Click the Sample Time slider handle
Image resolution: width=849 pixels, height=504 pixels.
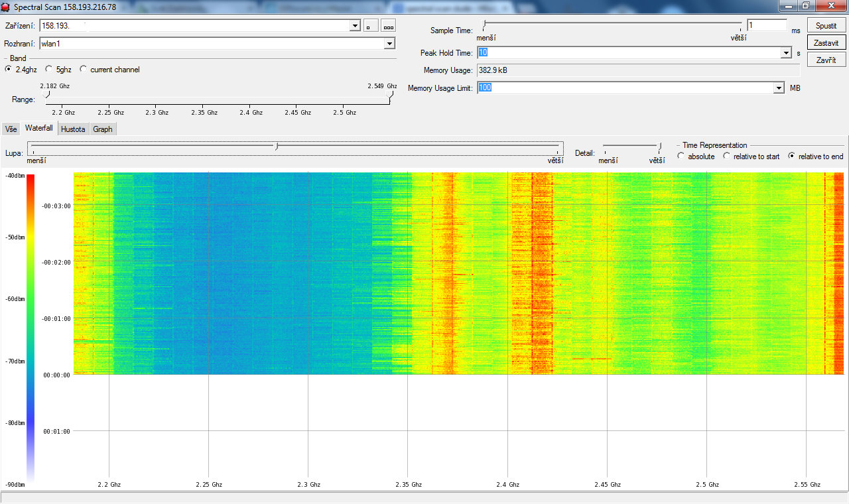[x=484, y=25]
